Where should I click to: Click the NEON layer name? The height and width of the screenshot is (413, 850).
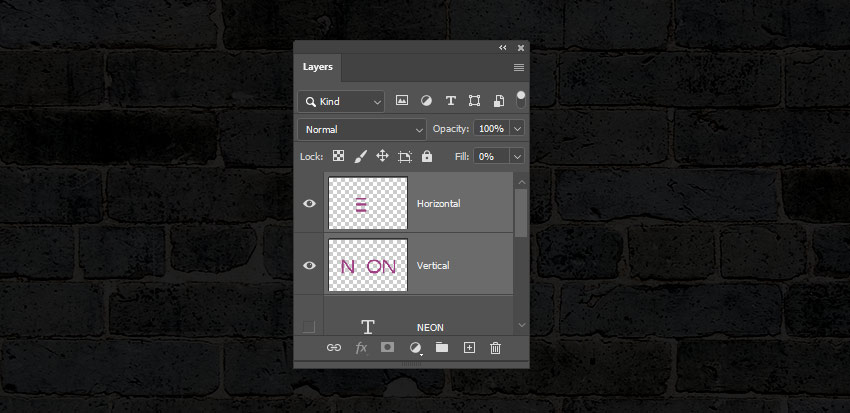(x=430, y=327)
